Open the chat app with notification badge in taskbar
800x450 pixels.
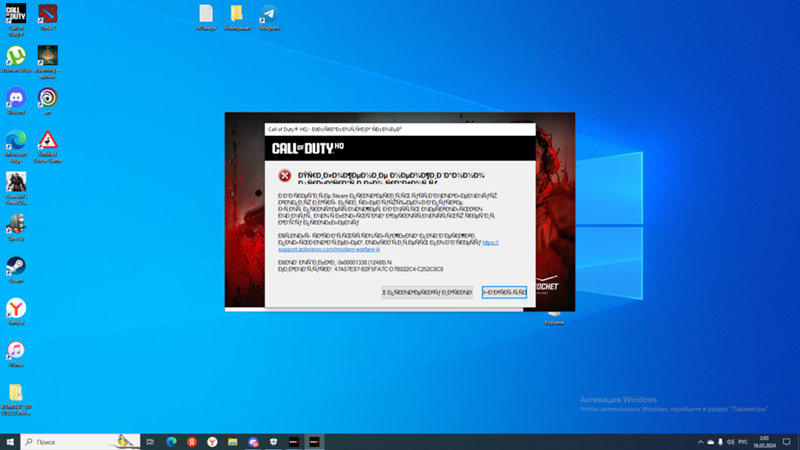(253, 442)
